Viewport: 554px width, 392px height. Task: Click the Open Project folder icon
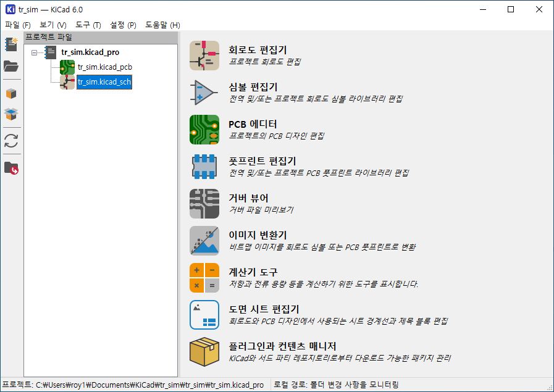(11, 66)
